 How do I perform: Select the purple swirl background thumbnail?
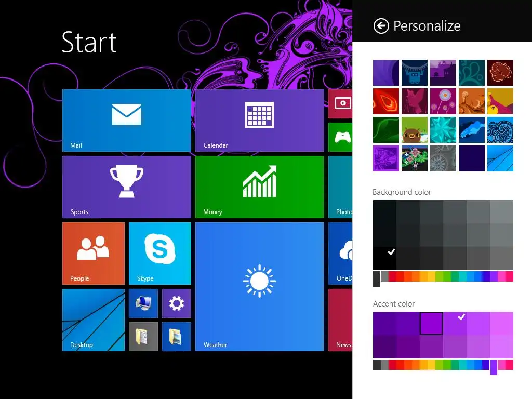point(386,73)
